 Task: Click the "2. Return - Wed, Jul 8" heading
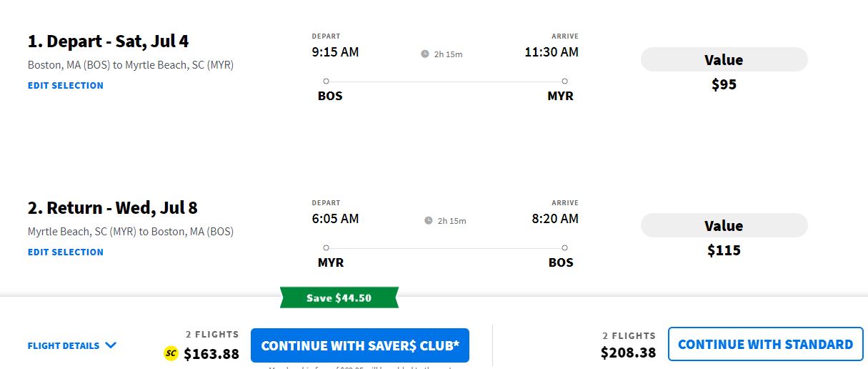[x=112, y=208]
